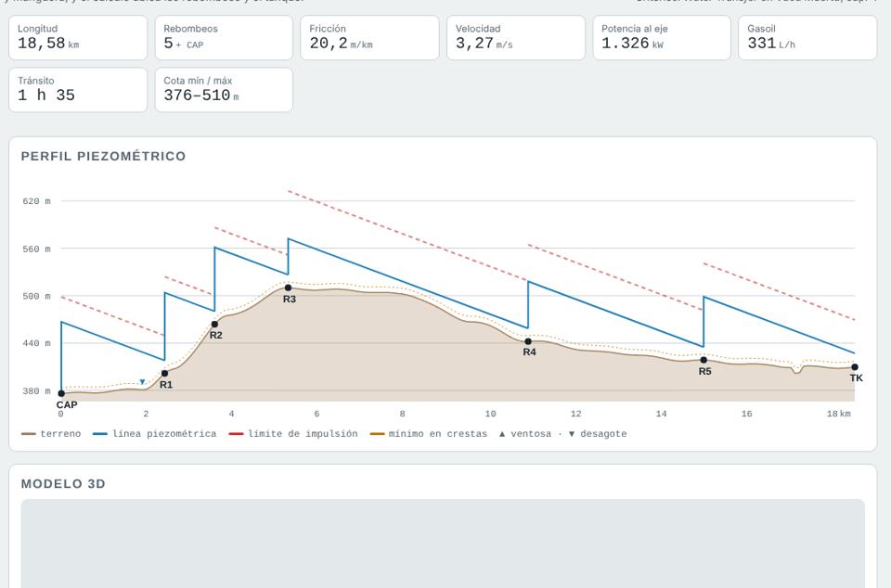Click the "6" x-axis tick label
This screenshot has height=588, width=891.
tap(316, 414)
